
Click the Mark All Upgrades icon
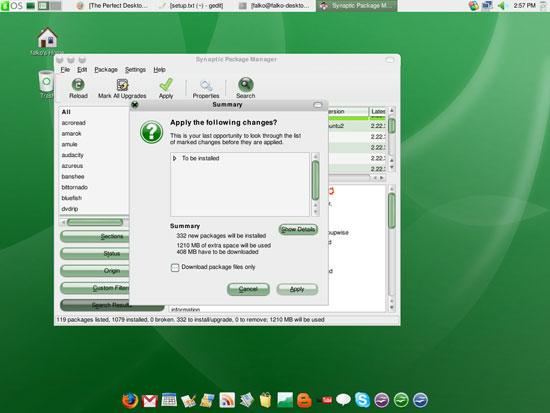tap(122, 85)
